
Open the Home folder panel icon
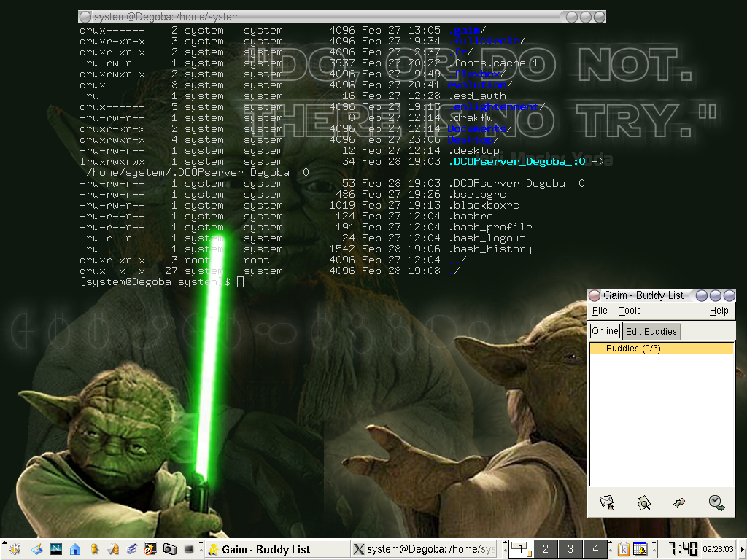point(75,549)
